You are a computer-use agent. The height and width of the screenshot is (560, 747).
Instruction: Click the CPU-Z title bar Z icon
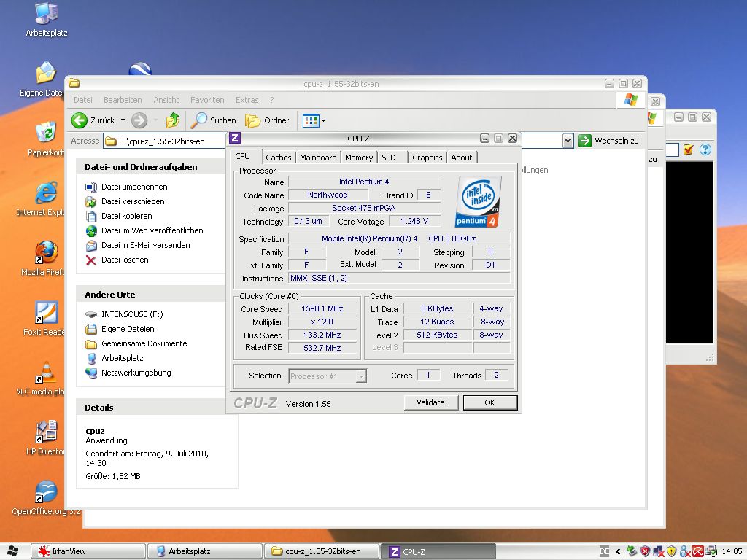coord(235,138)
